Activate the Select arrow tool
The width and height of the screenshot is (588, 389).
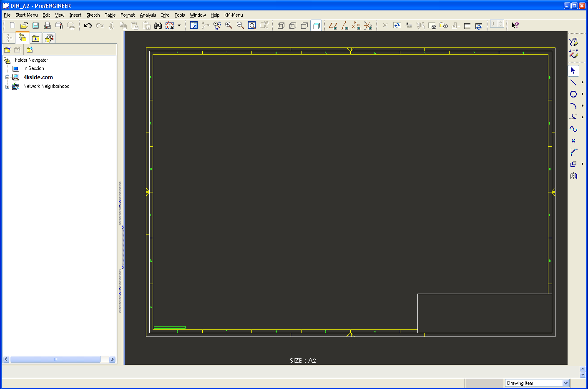click(x=573, y=71)
